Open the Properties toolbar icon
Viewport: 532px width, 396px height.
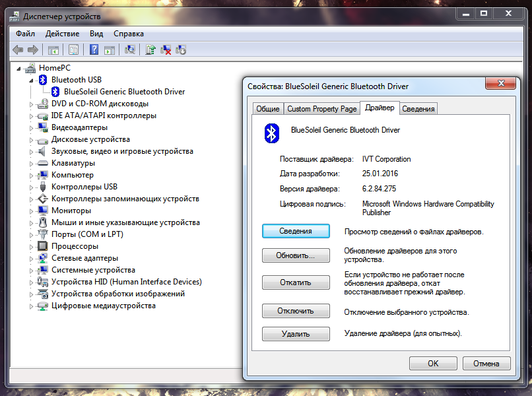click(x=74, y=50)
